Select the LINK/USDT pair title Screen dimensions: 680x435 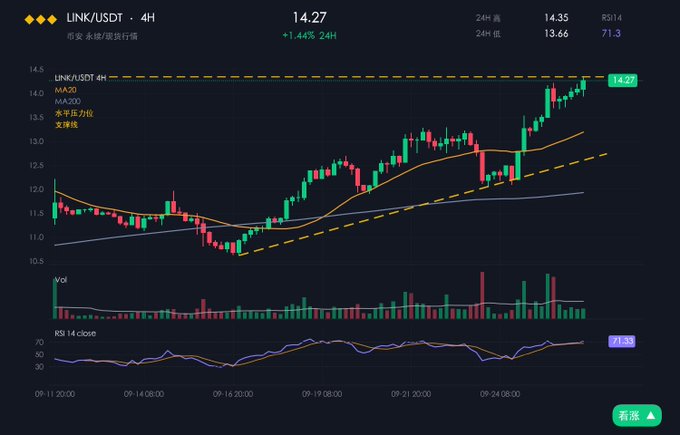click(x=95, y=18)
